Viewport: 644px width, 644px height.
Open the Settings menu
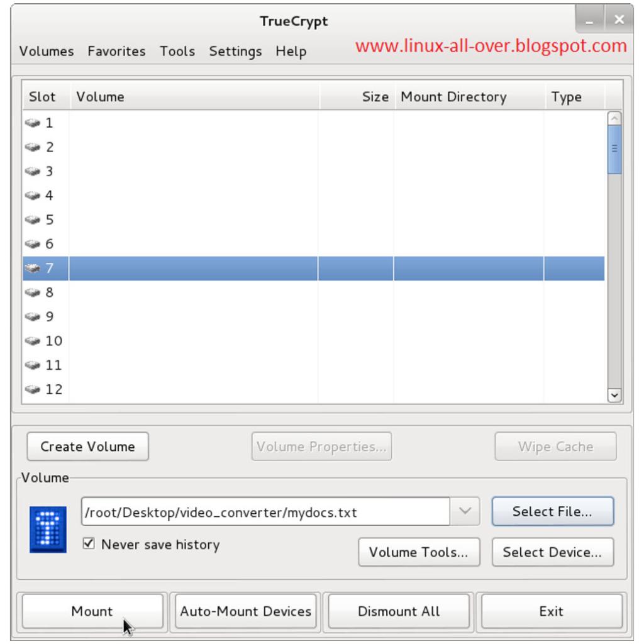coord(235,52)
